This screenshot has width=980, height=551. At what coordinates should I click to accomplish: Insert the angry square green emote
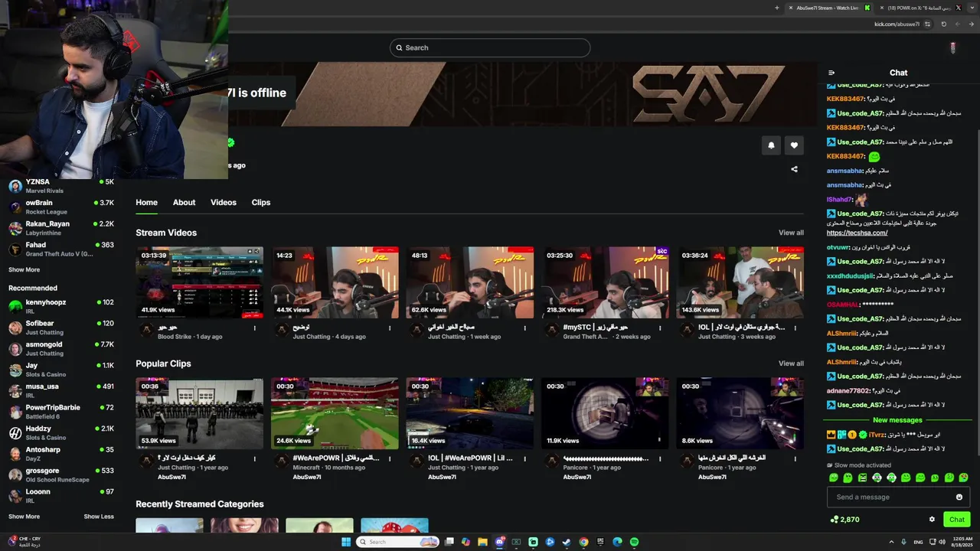[x=863, y=478]
